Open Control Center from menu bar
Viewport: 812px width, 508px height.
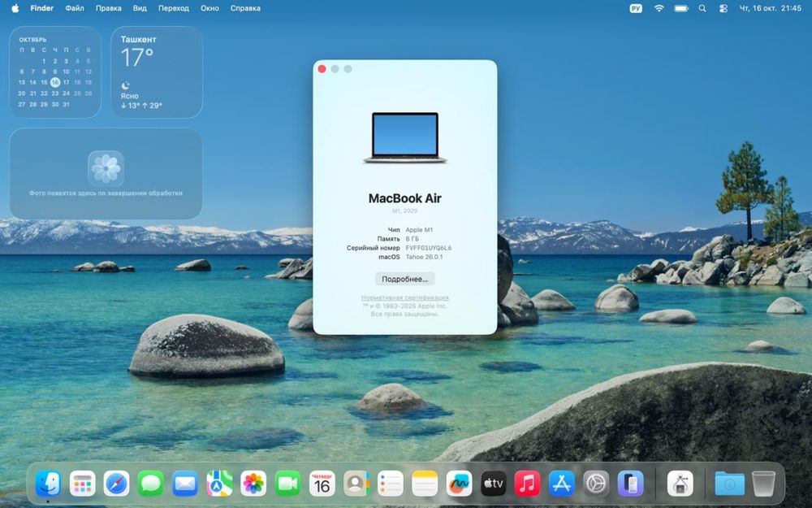click(723, 8)
